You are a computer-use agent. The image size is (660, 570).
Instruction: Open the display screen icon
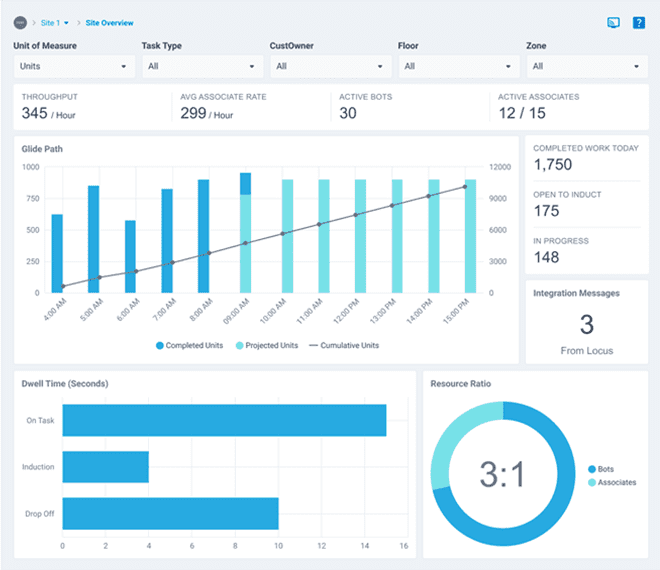pos(613,23)
